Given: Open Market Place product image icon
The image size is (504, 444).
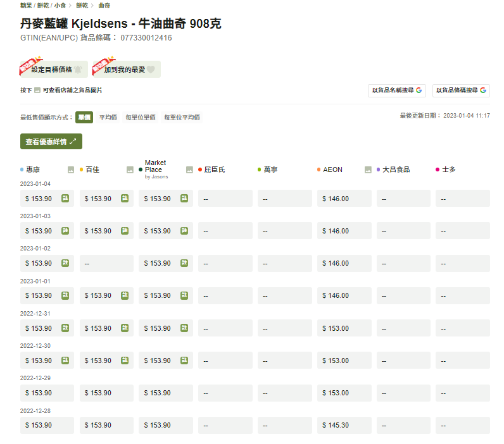Looking at the screenshot, I should [x=190, y=170].
